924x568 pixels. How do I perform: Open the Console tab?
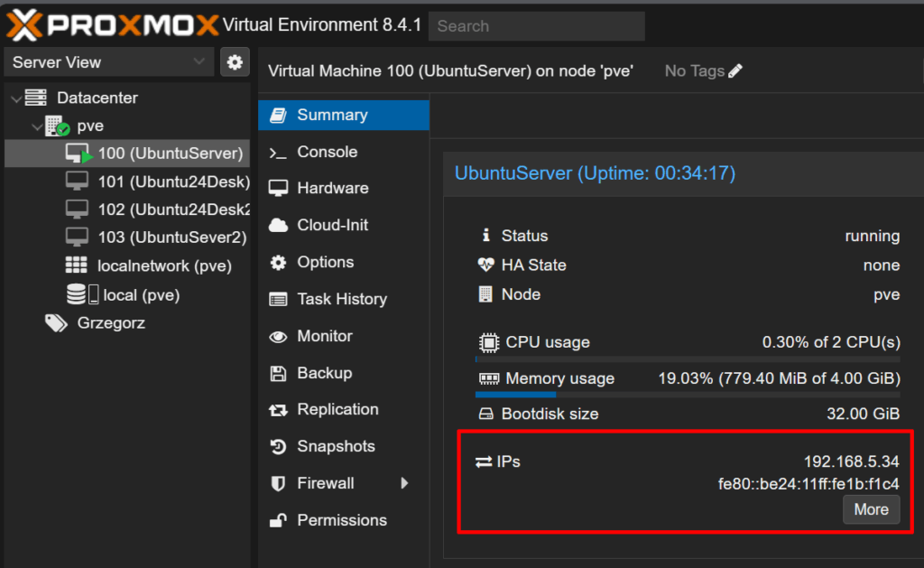click(x=344, y=153)
